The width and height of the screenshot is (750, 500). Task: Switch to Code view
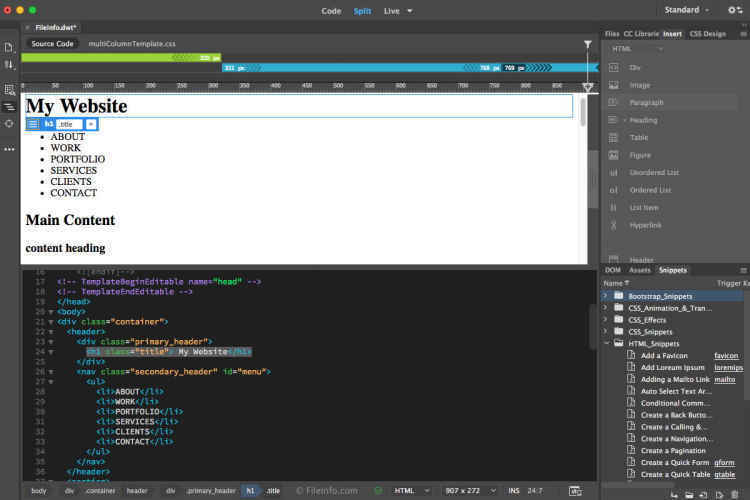[x=330, y=11]
